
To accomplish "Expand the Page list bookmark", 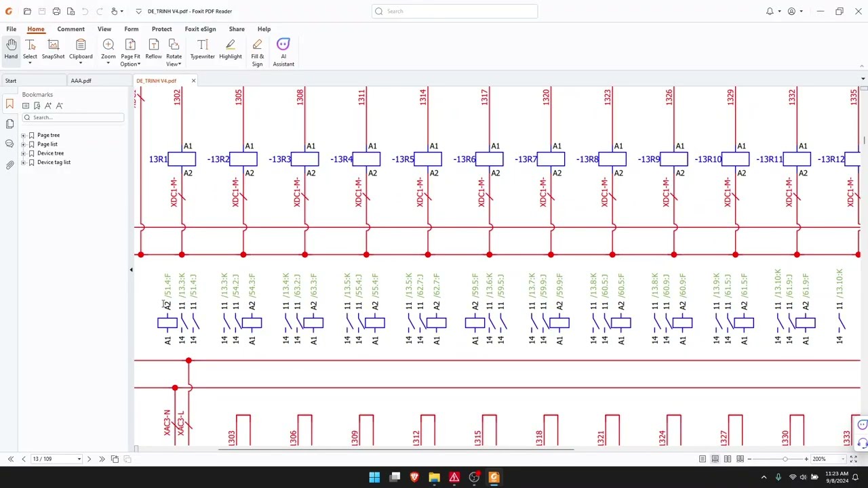I will [x=23, y=144].
